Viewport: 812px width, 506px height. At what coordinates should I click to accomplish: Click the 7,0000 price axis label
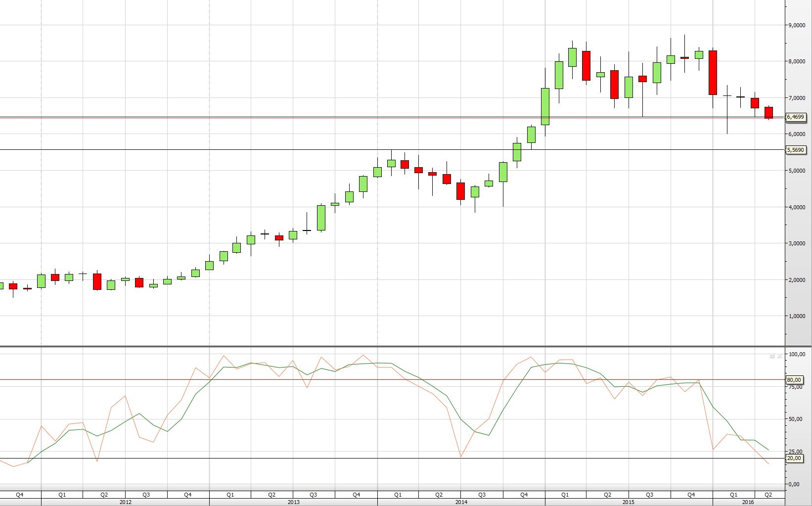797,98
